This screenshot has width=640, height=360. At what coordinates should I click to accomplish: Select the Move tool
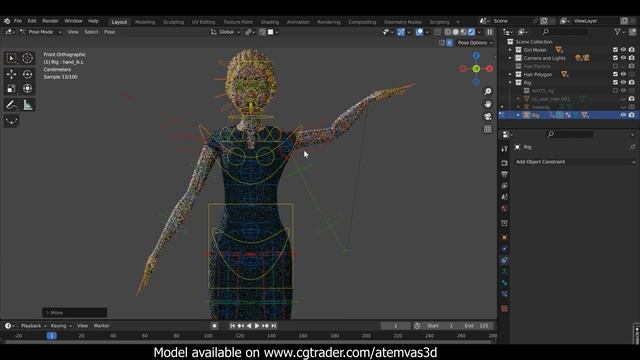11,74
